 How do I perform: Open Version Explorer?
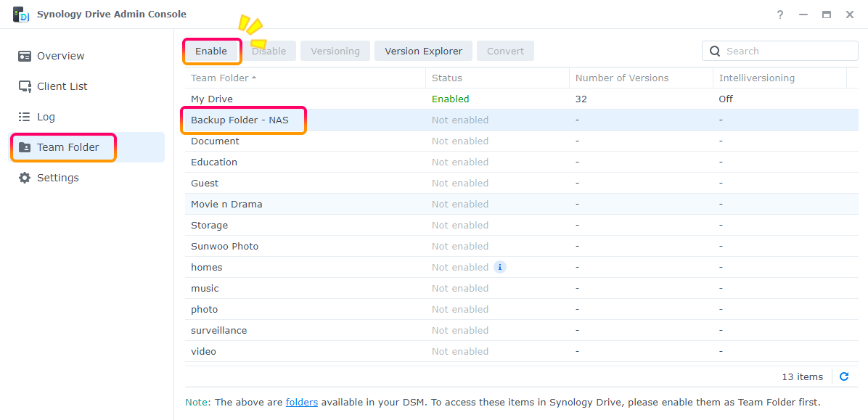coord(424,51)
